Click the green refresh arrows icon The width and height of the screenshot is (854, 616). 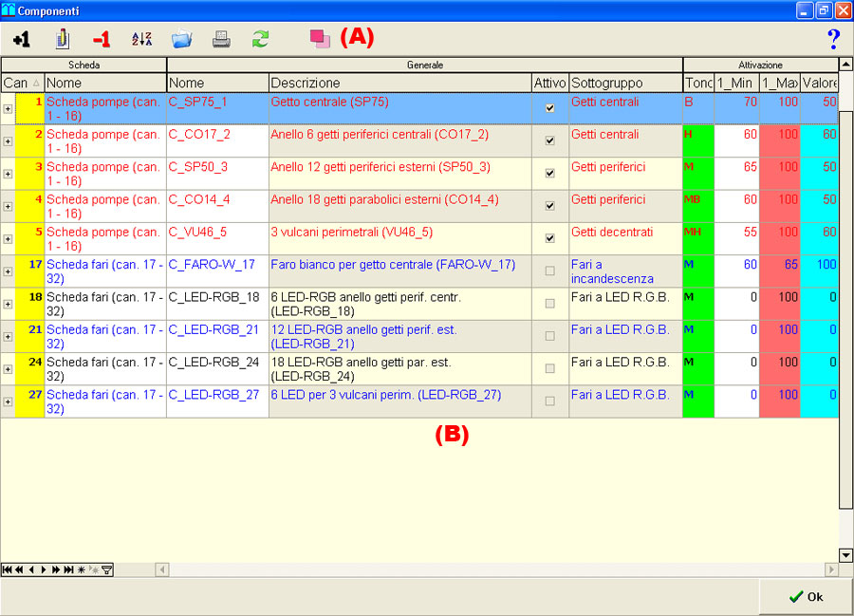click(260, 39)
